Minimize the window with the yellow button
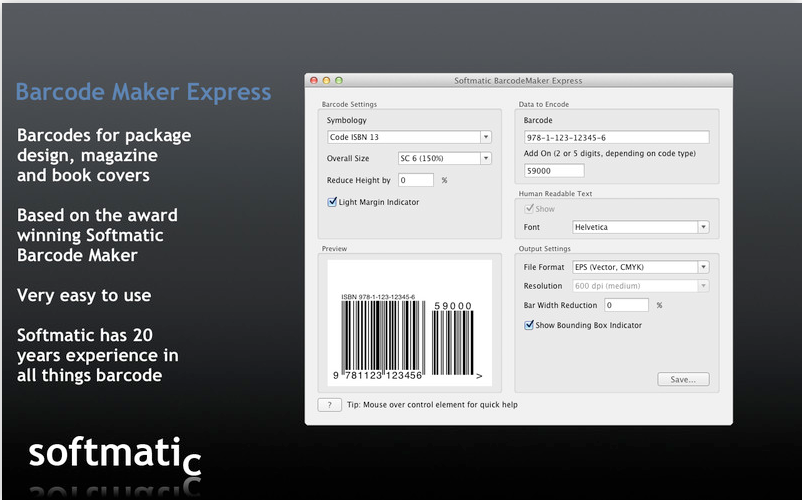Image resolution: width=802 pixels, height=500 pixels. click(x=326, y=80)
